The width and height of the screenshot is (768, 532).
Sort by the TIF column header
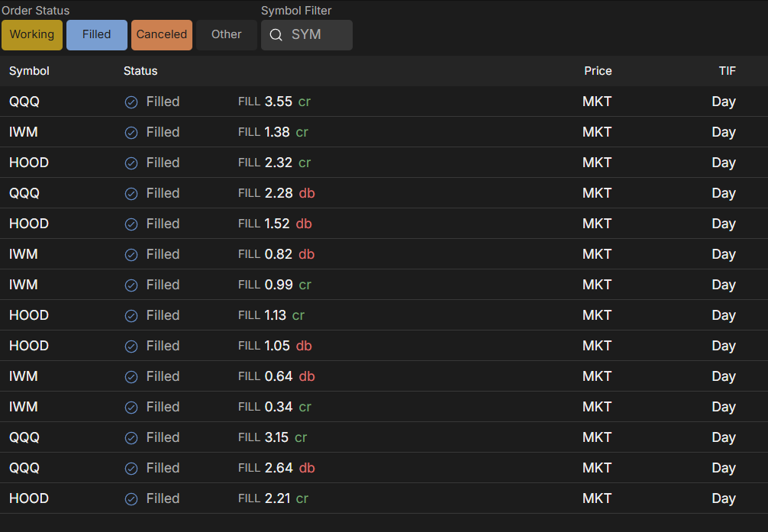[x=728, y=71]
